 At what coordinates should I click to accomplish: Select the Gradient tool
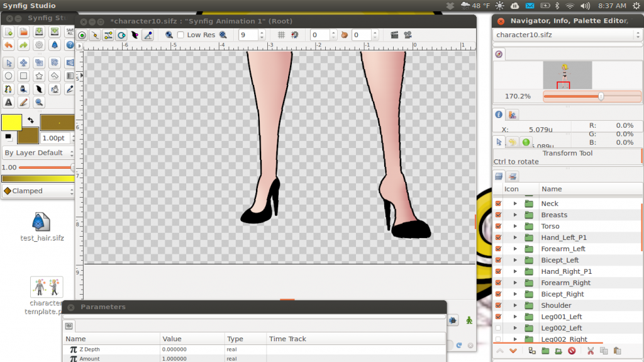(70, 76)
